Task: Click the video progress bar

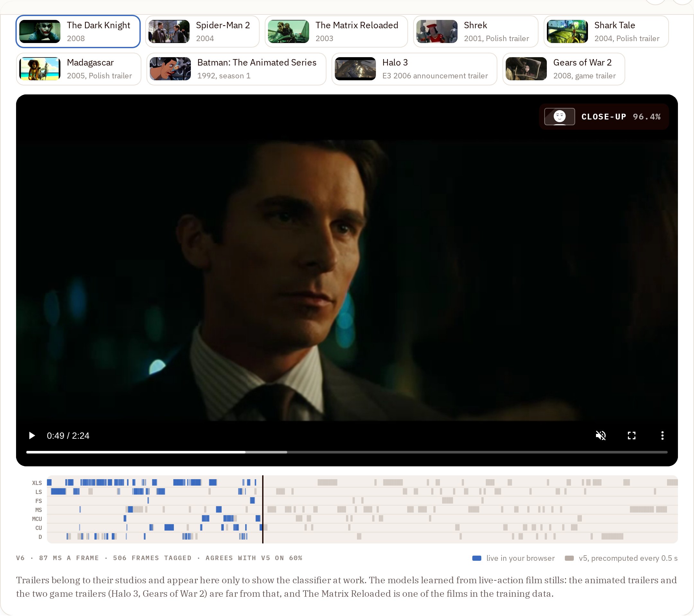Action: pos(347,453)
